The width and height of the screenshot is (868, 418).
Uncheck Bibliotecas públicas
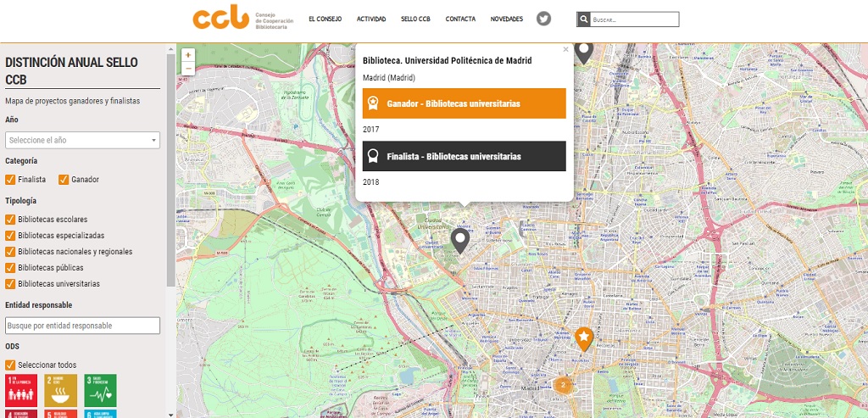point(10,267)
